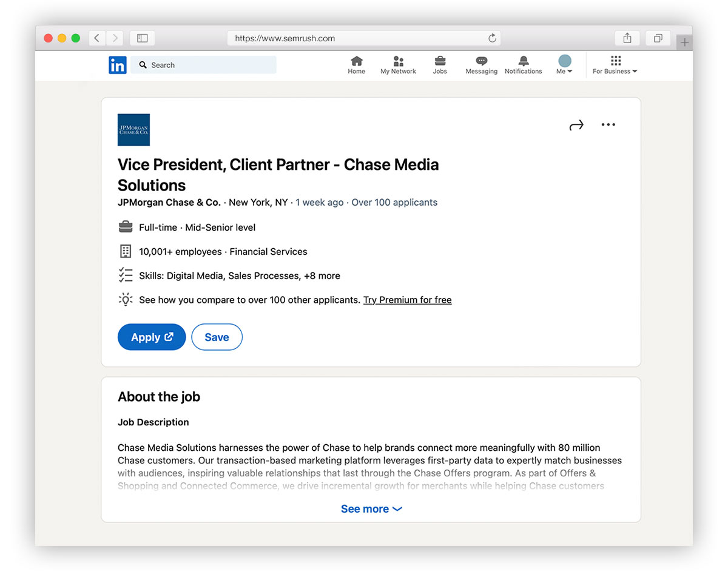The height and width of the screenshot is (571, 728).
Task: Click the LinkedIn logo icon
Action: pos(118,65)
